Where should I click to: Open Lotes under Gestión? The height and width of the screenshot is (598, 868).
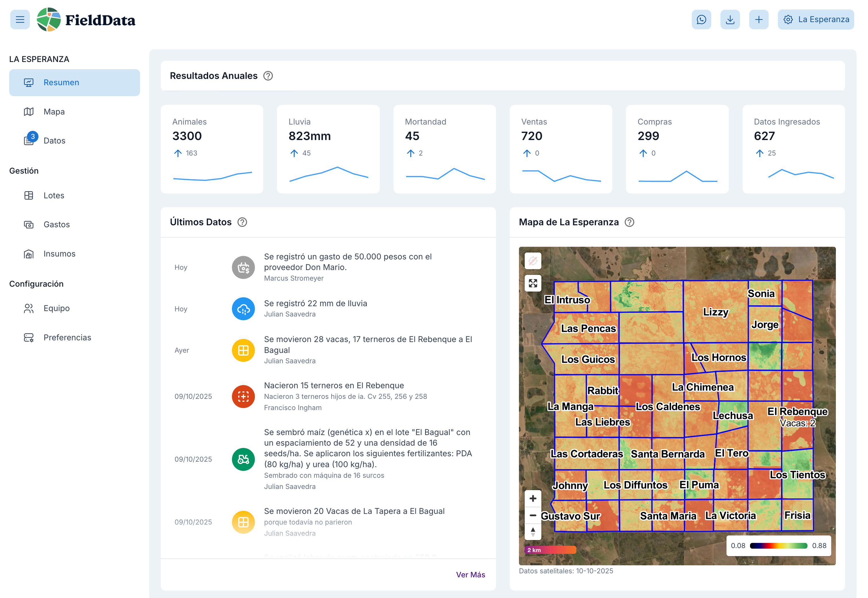[54, 195]
